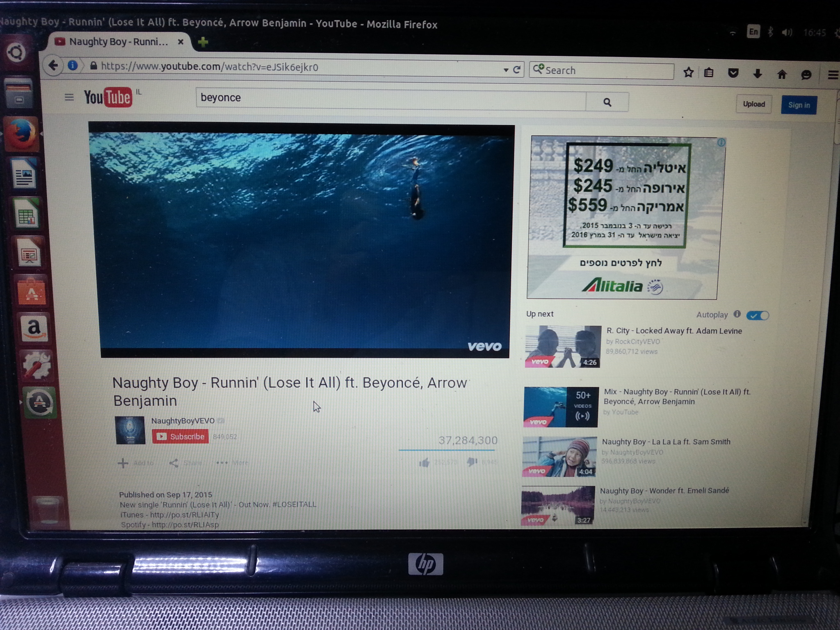Like the video with thumbs up
The image size is (840, 630).
(424, 463)
